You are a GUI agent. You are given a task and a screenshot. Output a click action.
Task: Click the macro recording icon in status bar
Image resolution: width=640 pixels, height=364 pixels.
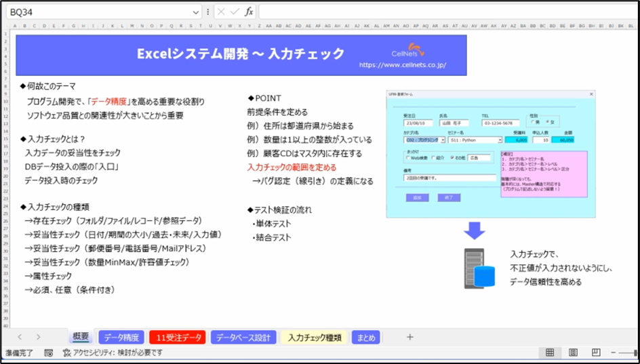click(48, 353)
